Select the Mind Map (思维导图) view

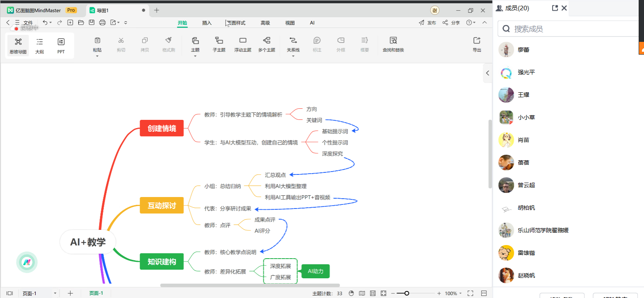pyautogui.click(x=18, y=45)
